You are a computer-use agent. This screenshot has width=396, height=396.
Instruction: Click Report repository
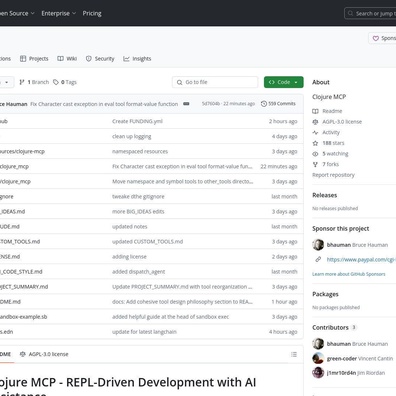point(333,175)
